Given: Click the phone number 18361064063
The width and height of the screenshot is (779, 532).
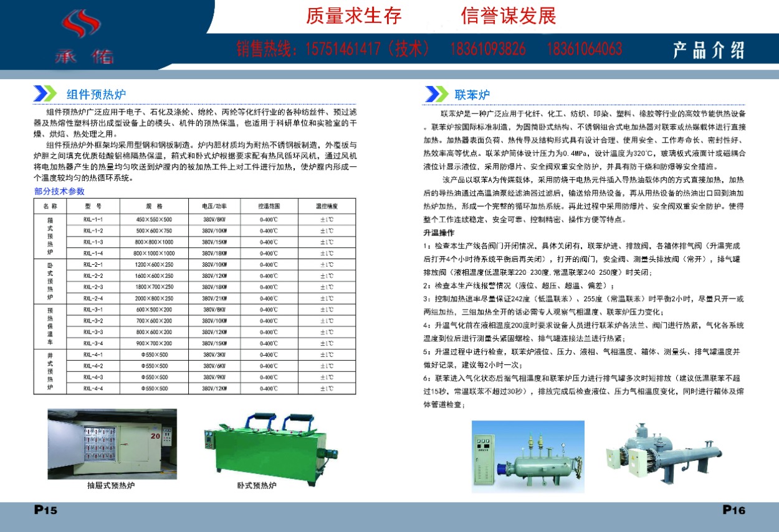Looking at the screenshot, I should [584, 49].
